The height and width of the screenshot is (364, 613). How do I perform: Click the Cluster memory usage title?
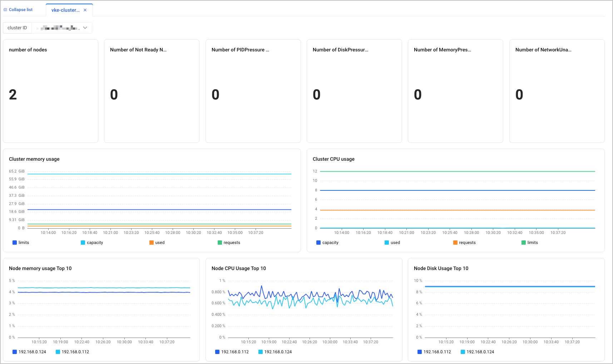pyautogui.click(x=34, y=159)
